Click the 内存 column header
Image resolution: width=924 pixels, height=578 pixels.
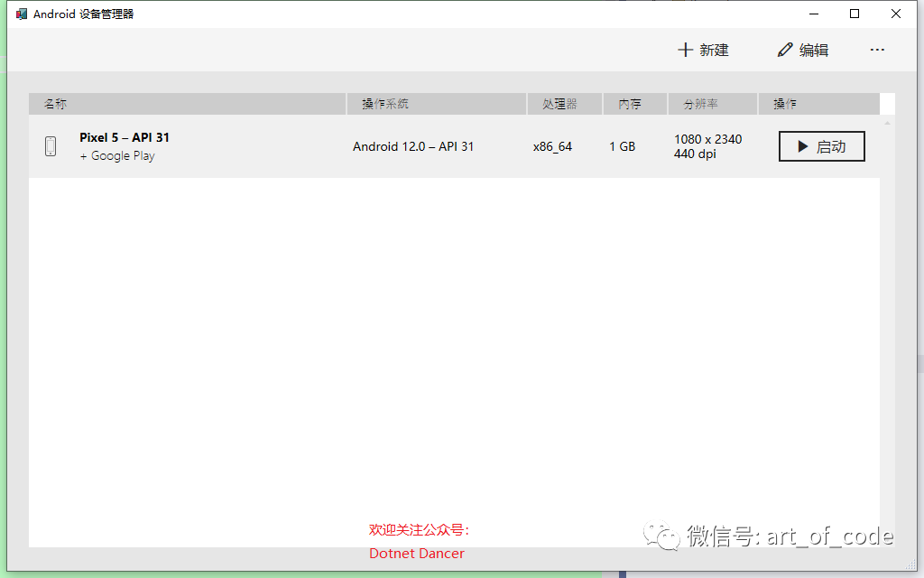[634, 104]
